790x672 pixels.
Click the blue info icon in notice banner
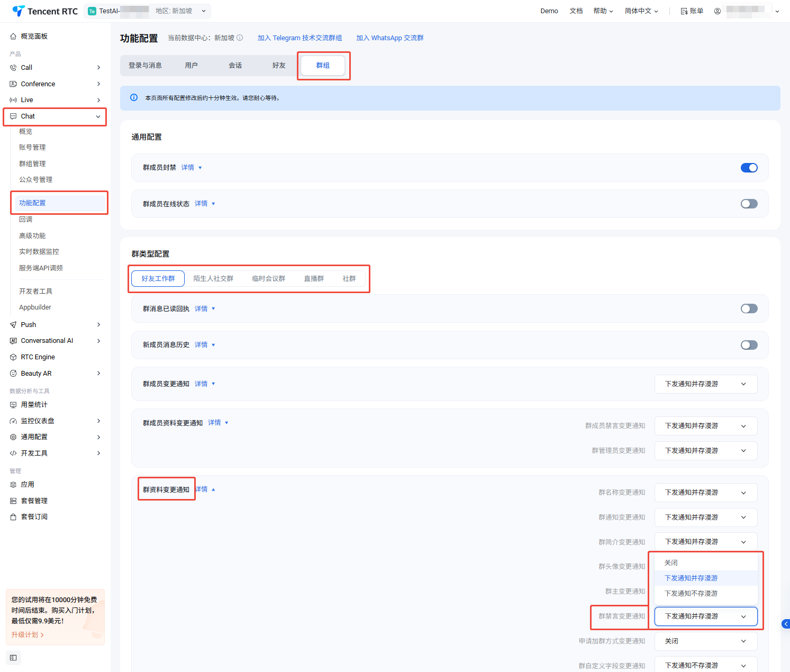134,97
